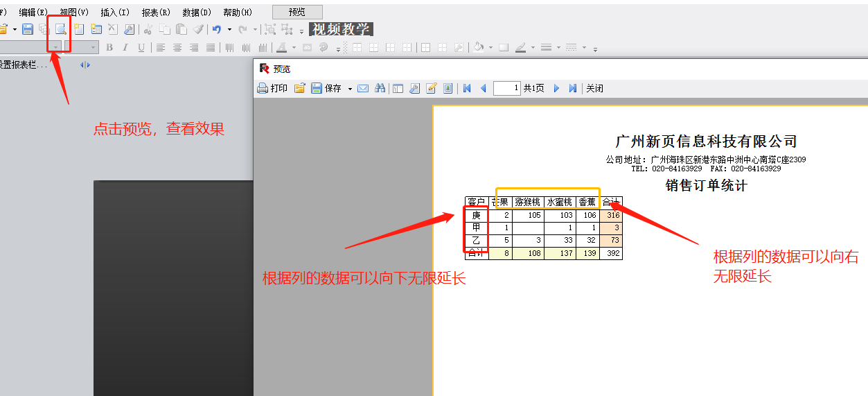Viewport: 868px width, 396px height.
Task: Click 打印 in preview toolbar
Action: [x=272, y=88]
